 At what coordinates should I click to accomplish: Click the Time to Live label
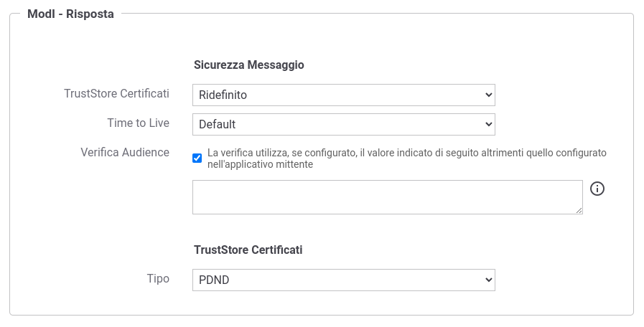coord(139,123)
